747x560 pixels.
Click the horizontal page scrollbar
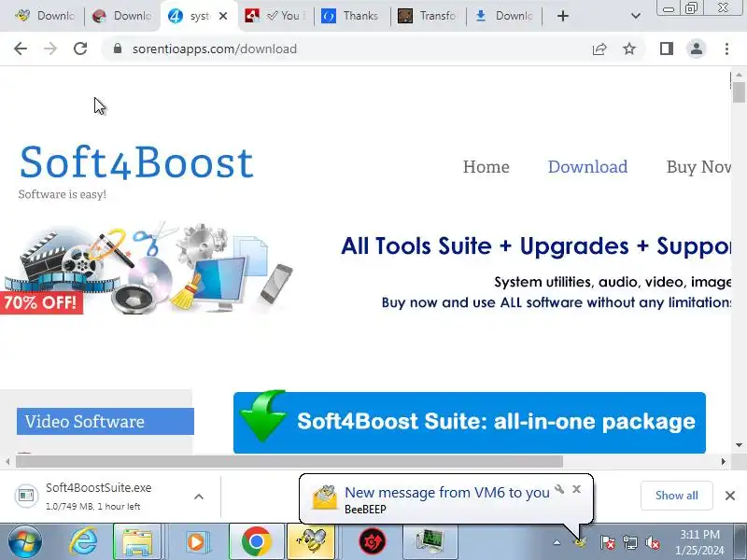tap(289, 461)
